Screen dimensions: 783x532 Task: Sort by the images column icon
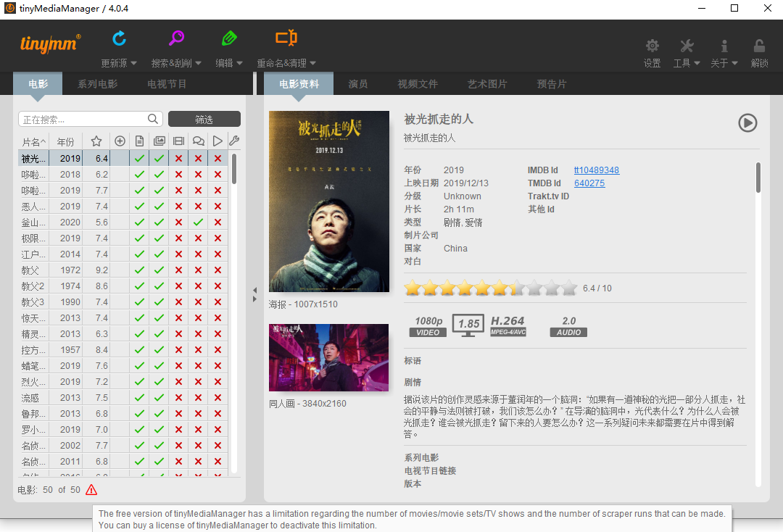point(159,141)
